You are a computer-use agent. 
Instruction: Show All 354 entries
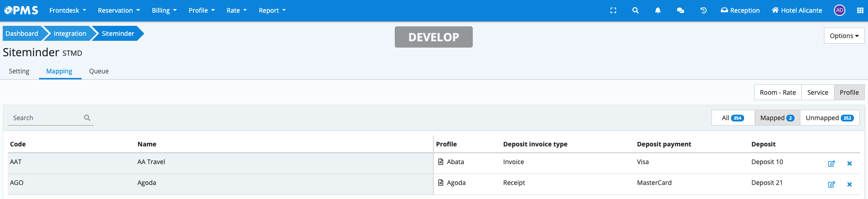tap(733, 118)
